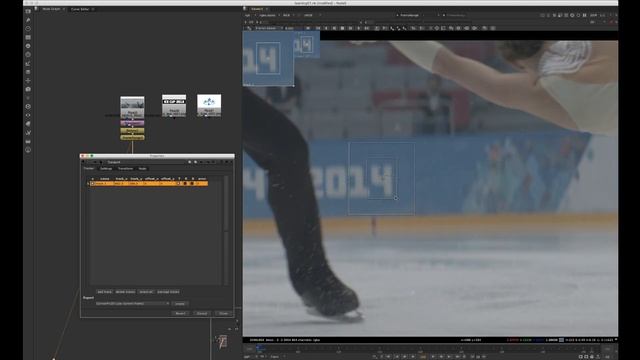This screenshot has height=360, width=640.
Task: Click the average tracks button
Action: (168, 292)
